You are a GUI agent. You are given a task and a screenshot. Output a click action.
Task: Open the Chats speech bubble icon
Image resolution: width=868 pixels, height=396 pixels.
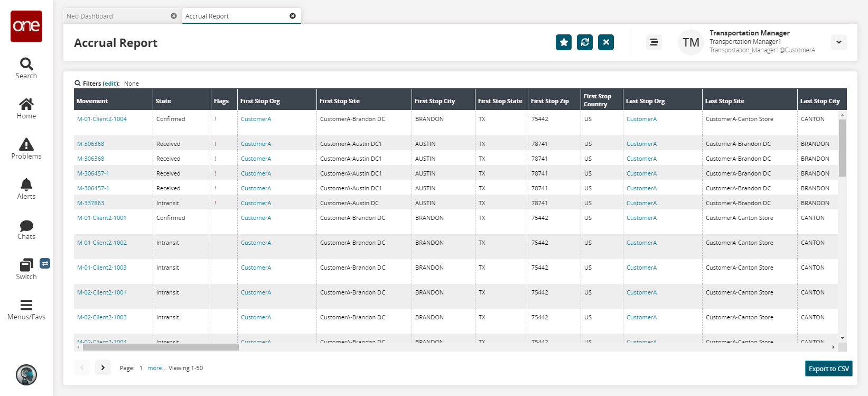click(26, 229)
